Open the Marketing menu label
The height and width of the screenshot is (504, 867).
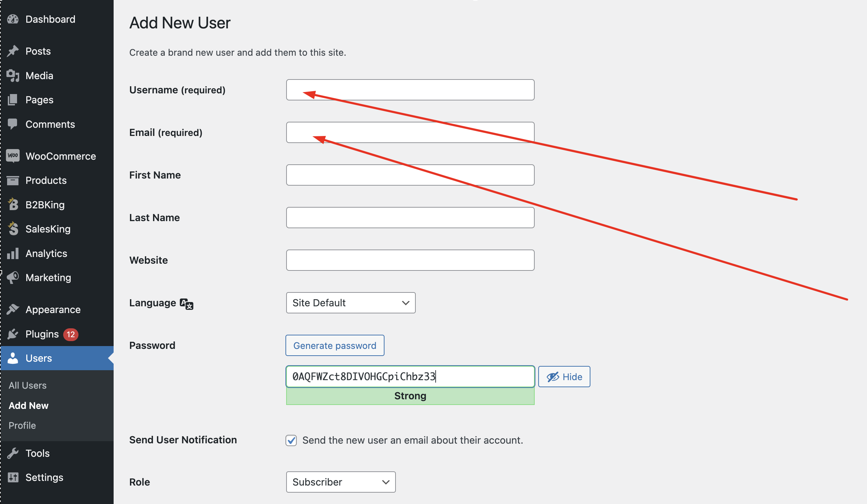click(x=48, y=278)
